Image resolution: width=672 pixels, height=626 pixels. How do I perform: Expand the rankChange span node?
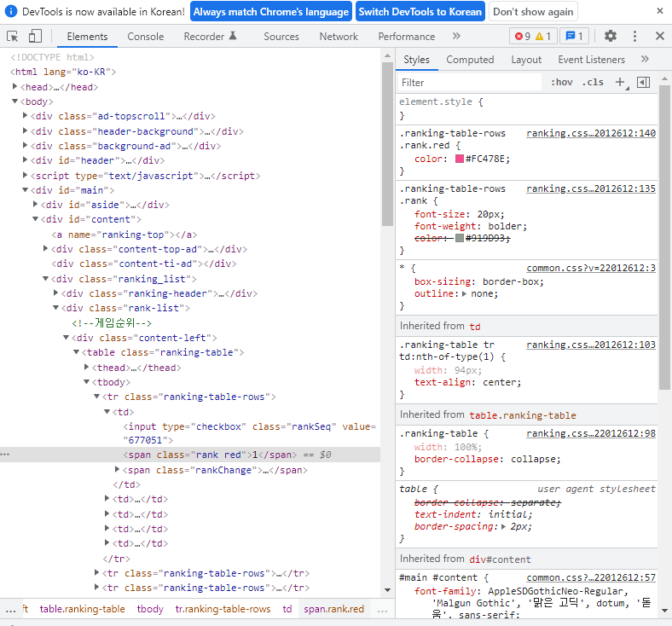tap(118, 470)
